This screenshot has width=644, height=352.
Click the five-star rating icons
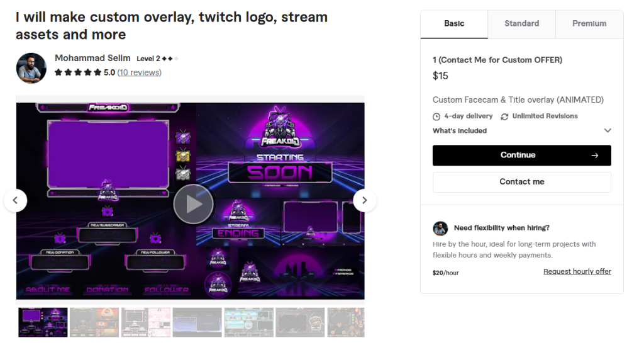point(78,72)
